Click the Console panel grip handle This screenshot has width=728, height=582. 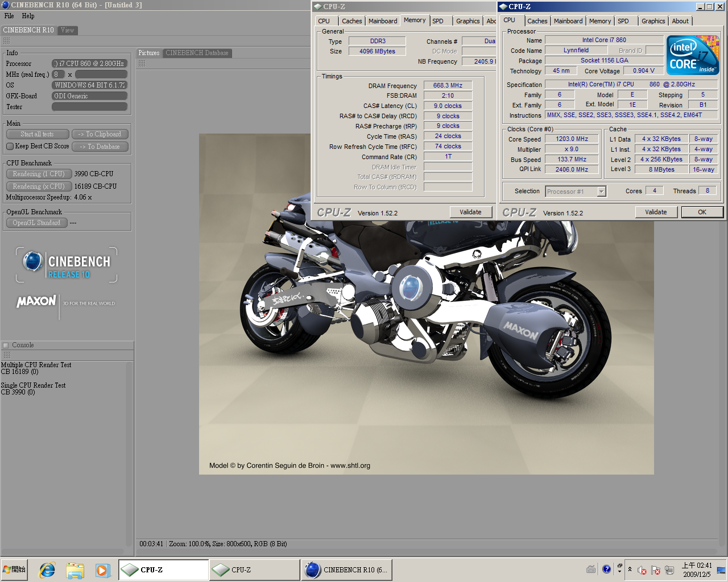pos(7,355)
